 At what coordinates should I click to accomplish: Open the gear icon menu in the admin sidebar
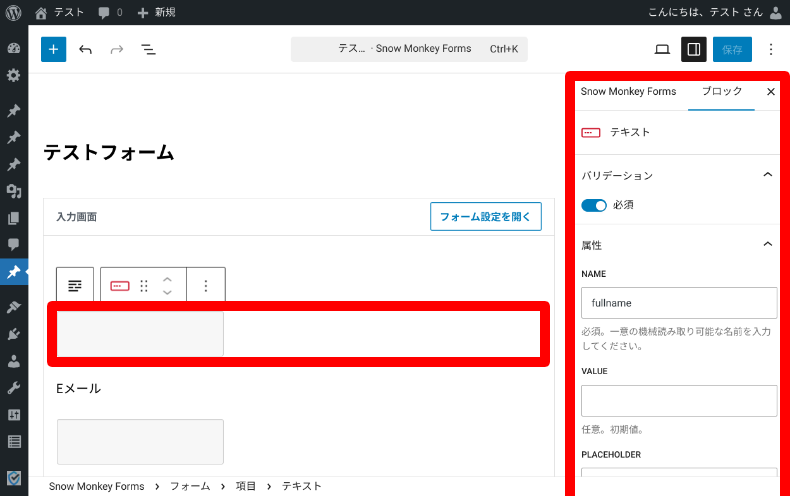[14, 76]
